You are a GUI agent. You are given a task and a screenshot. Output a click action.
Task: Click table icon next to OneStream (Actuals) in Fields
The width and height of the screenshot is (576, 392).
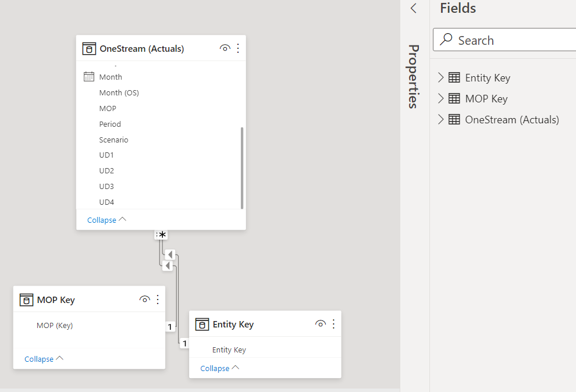coord(454,119)
